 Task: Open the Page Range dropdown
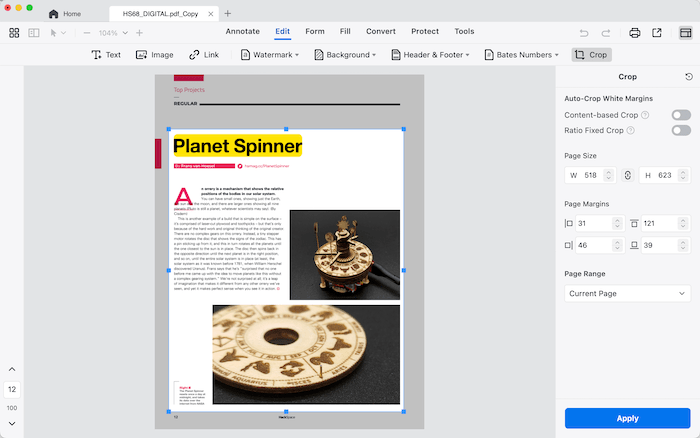tap(627, 294)
